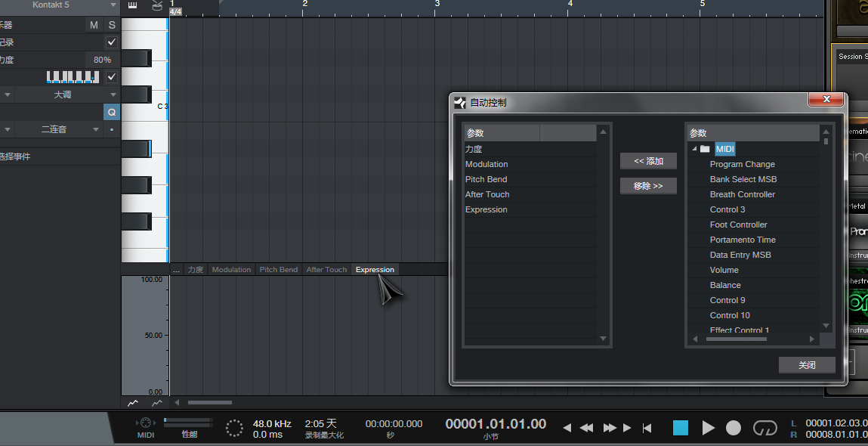Click the 移除 >> button
This screenshot has height=446, width=868.
coord(648,186)
